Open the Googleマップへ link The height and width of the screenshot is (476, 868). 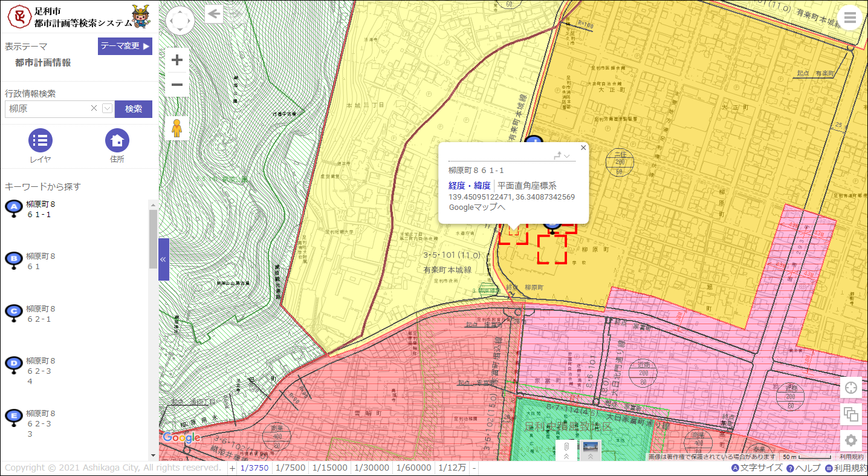(x=477, y=207)
